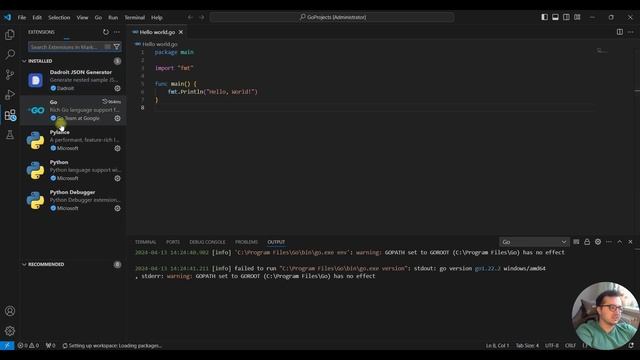Open the Search view in activity bar
The image size is (640, 360).
(x=10, y=54)
